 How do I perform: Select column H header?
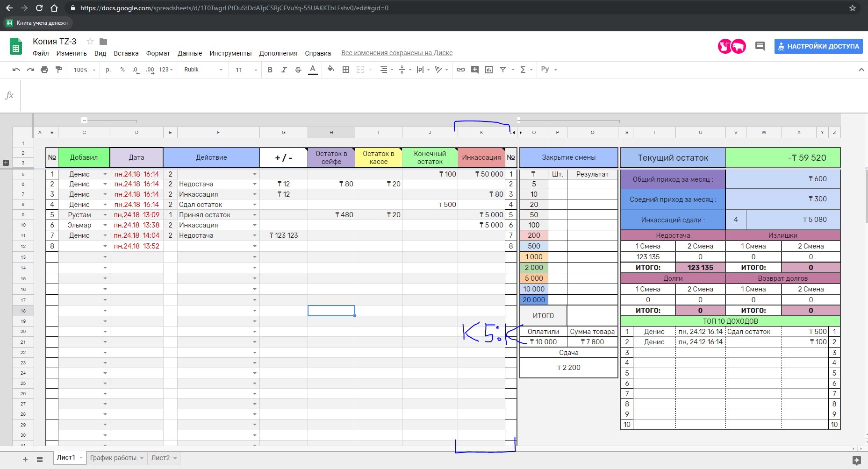(x=331, y=132)
